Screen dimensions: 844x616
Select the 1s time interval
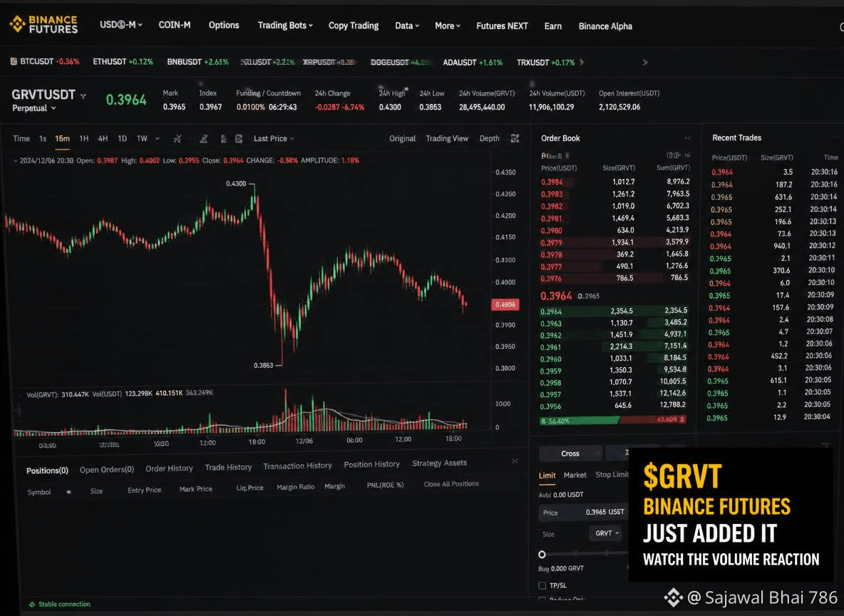43,139
